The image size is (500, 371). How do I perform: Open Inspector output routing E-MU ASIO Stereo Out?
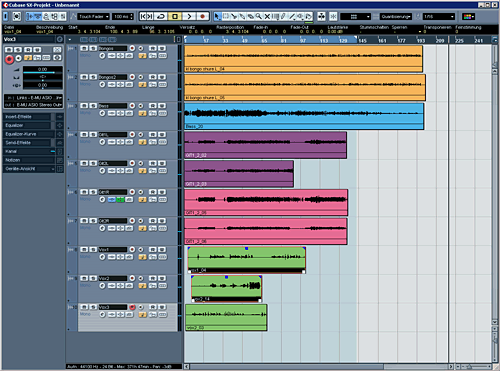point(34,105)
